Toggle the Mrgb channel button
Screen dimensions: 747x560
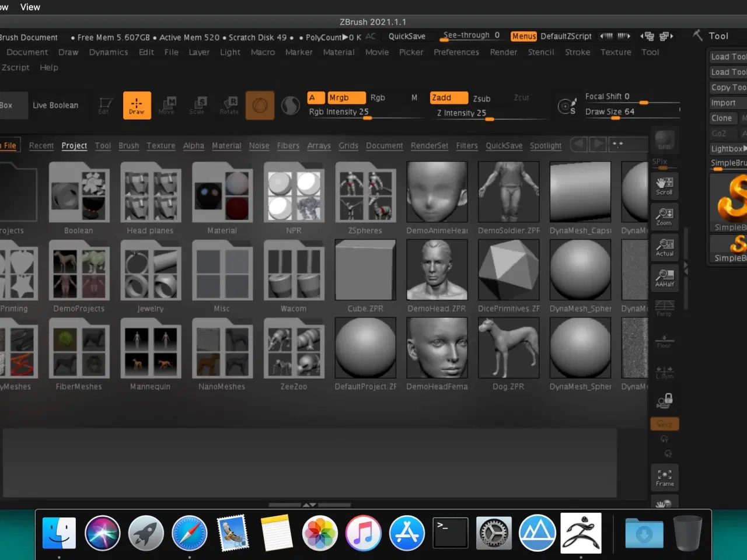click(x=347, y=97)
